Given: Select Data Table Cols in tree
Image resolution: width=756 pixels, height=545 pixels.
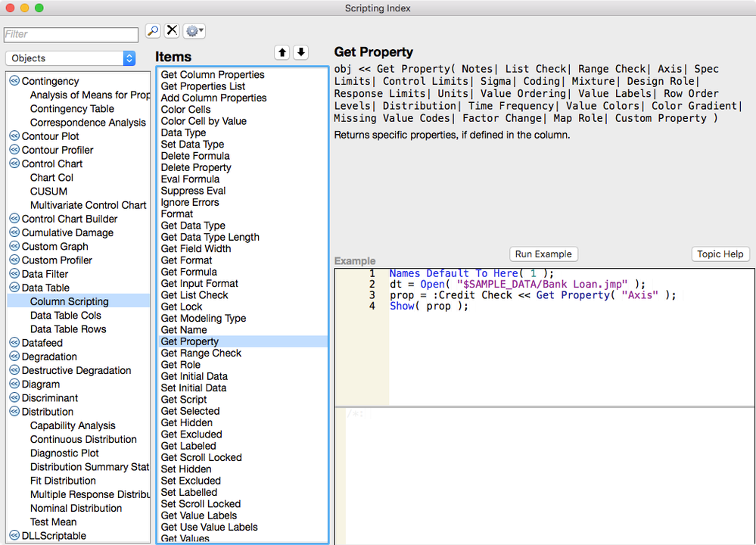Looking at the screenshot, I should [65, 316].
